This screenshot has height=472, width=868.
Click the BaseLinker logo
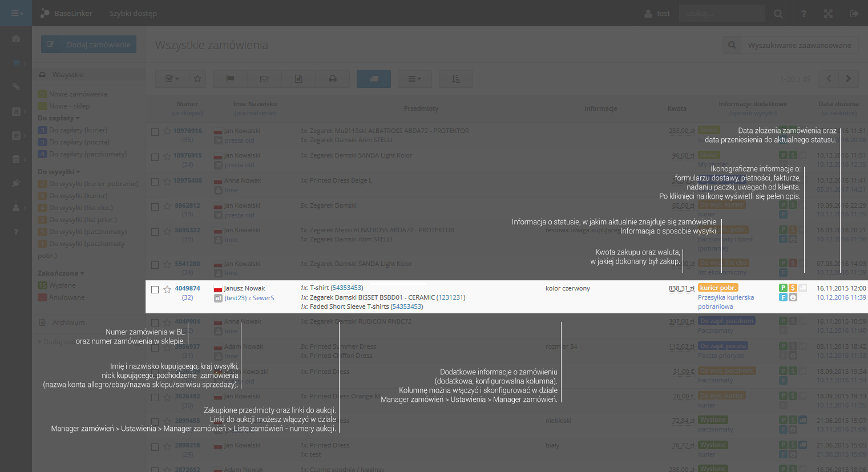pos(66,13)
